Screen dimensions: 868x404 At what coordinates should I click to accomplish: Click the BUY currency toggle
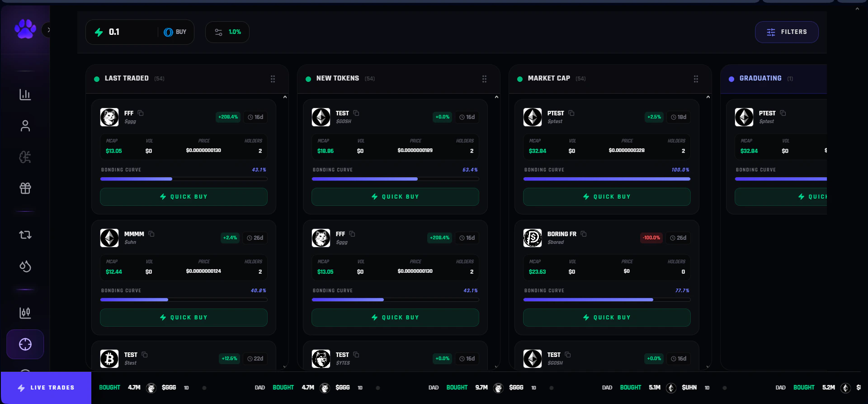[x=175, y=32]
